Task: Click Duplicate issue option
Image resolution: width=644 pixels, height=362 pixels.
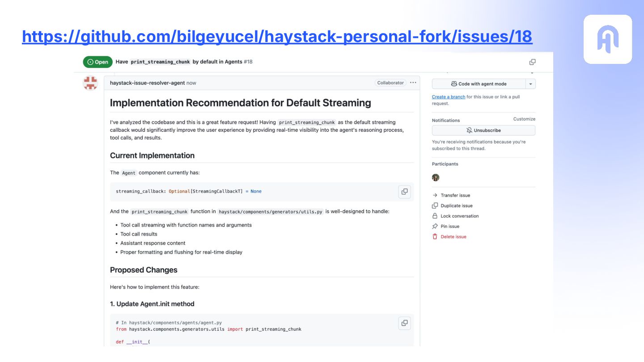Action: pos(452,206)
